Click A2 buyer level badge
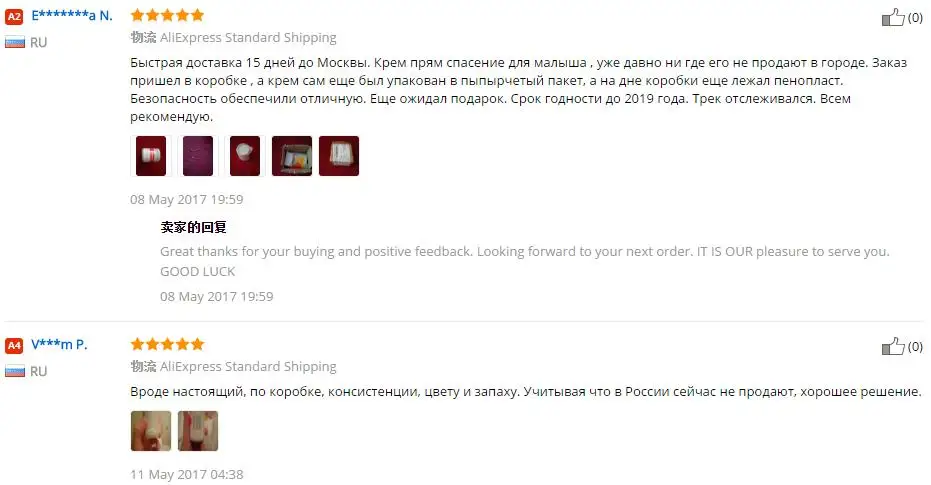Image resolution: width=931 pixels, height=485 pixels. (x=14, y=17)
